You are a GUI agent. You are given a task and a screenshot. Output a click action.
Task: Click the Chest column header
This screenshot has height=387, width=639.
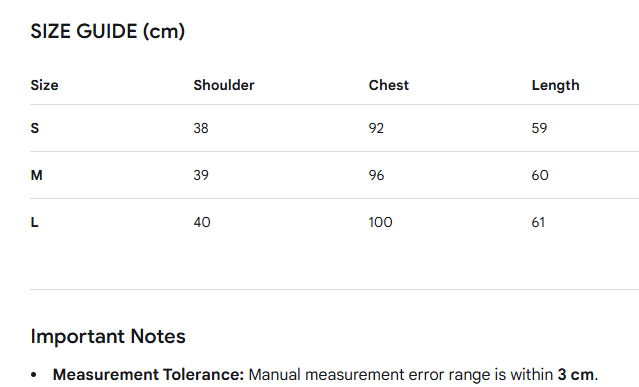tap(388, 85)
